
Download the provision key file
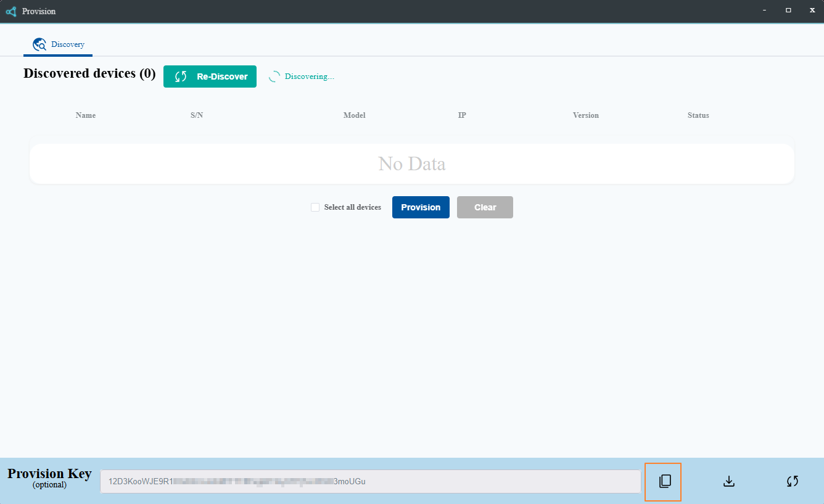click(x=728, y=481)
